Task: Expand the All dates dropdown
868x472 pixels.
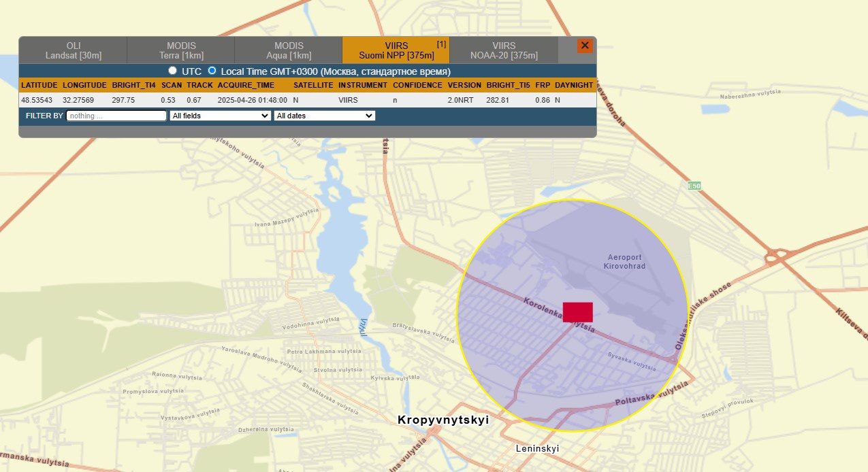Action: pyautogui.click(x=324, y=116)
